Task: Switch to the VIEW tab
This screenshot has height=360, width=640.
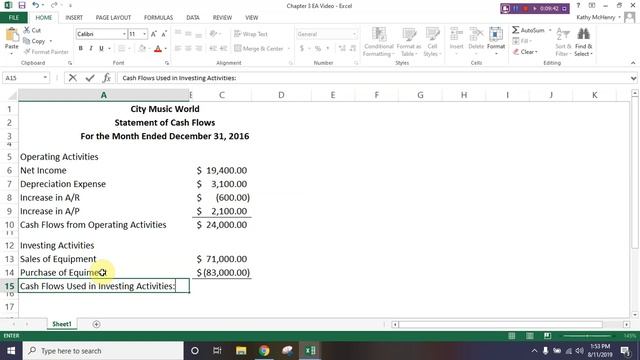Action: (x=251, y=18)
